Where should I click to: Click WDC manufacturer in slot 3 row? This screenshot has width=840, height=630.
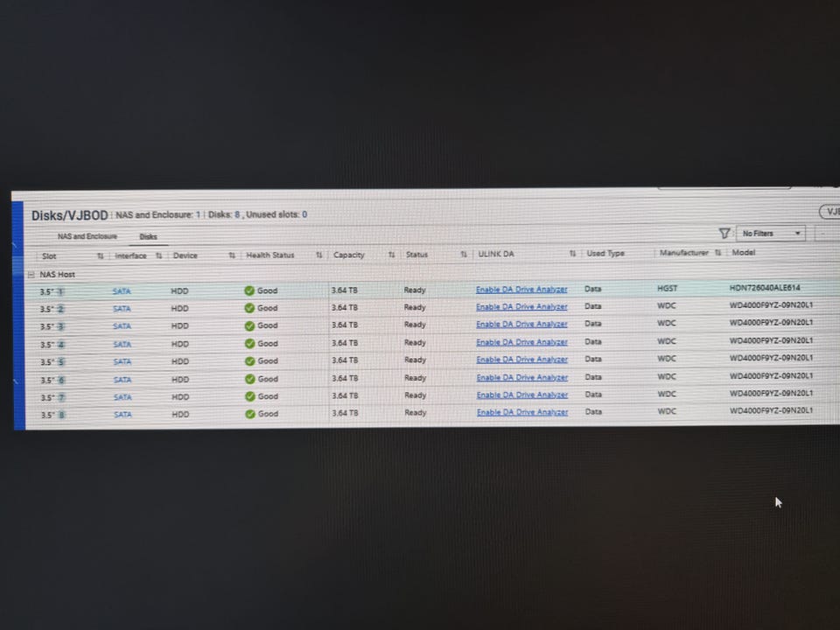667,323
